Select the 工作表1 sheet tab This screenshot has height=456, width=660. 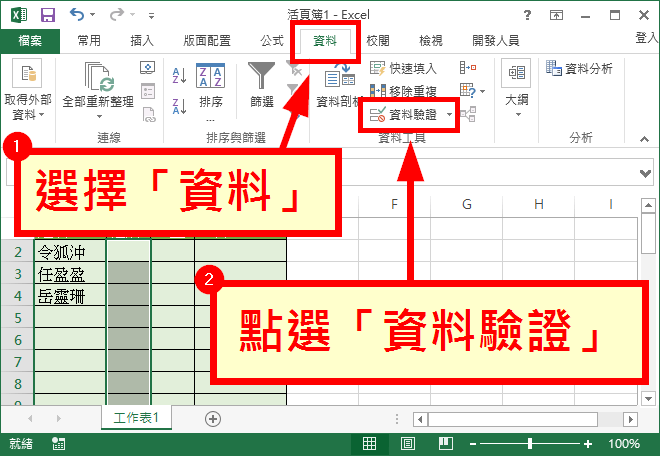[136, 417]
